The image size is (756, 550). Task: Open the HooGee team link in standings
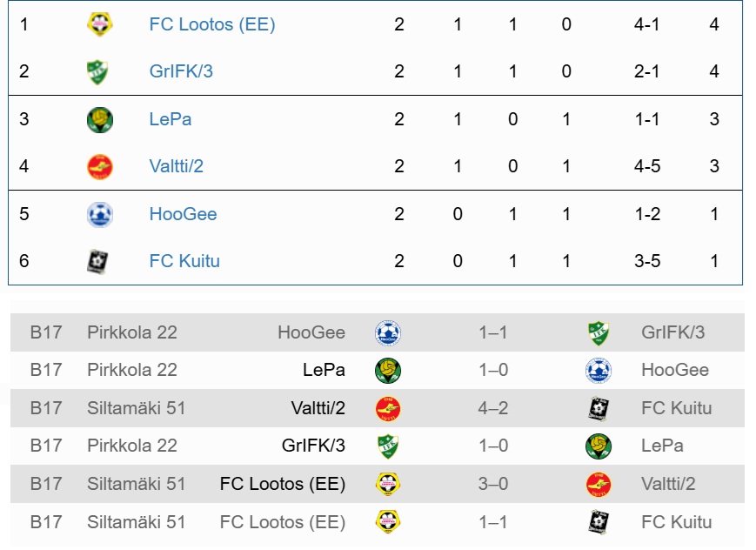pyautogui.click(x=183, y=214)
